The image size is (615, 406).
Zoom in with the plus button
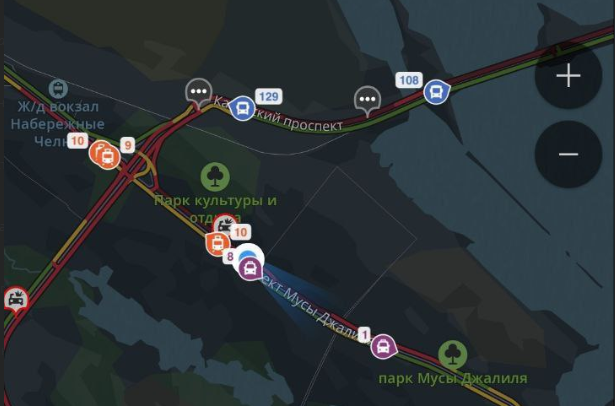[568, 75]
